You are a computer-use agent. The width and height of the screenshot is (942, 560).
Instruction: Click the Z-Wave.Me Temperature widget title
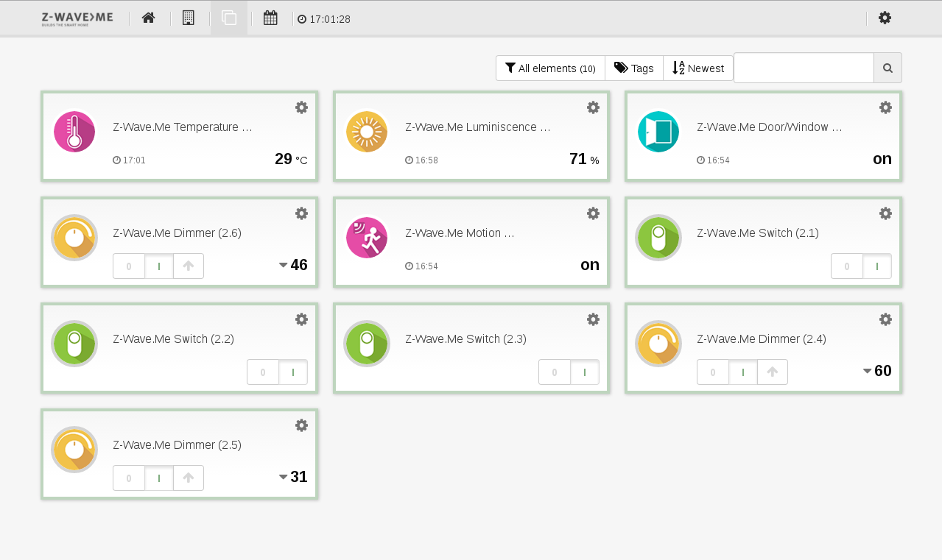(183, 127)
